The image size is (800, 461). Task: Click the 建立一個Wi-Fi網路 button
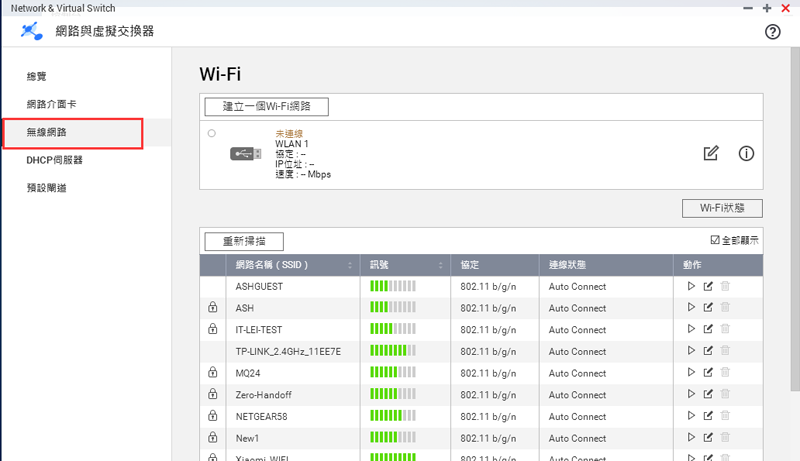[266, 106]
